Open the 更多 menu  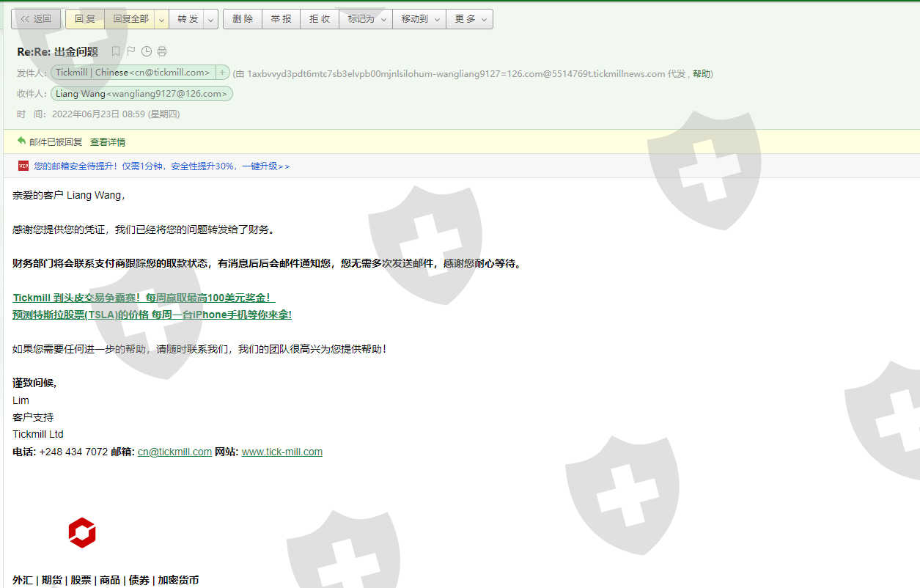[469, 19]
